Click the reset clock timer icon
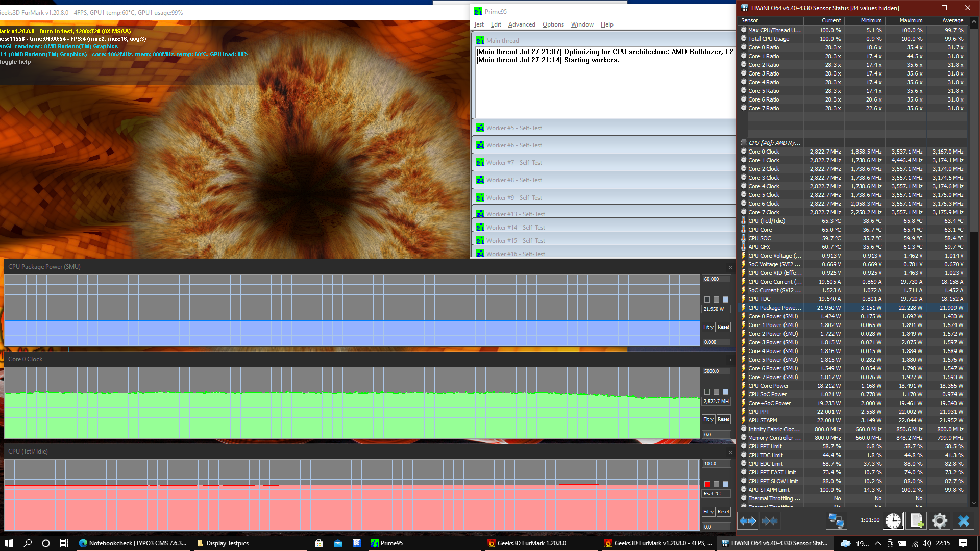The image size is (980, 551). [893, 521]
